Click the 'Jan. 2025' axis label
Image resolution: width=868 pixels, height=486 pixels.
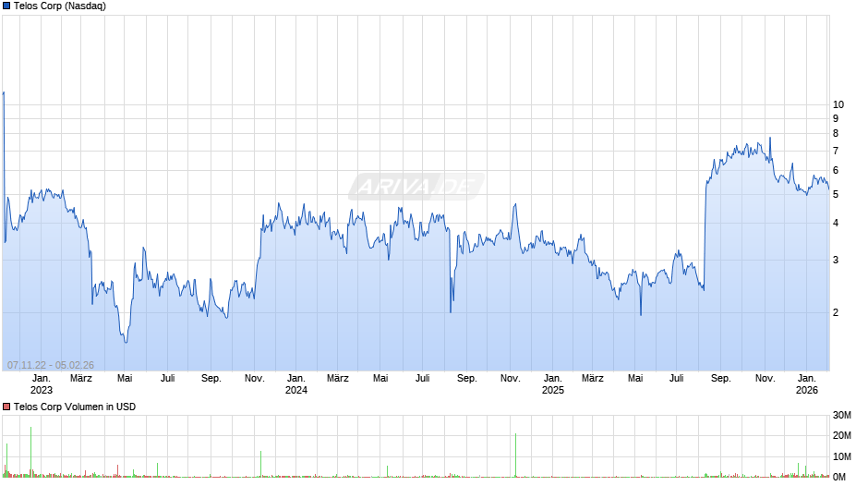pyautogui.click(x=552, y=384)
